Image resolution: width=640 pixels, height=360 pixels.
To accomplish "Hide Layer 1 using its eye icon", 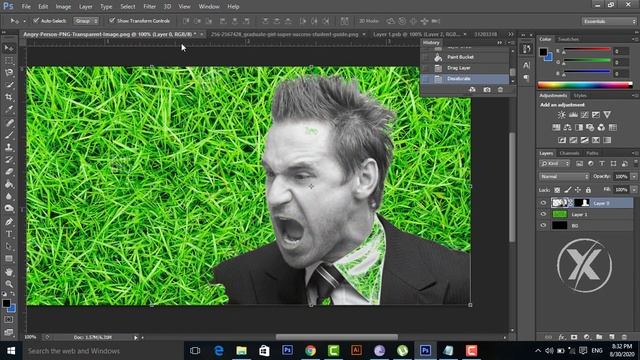I will (x=543, y=214).
